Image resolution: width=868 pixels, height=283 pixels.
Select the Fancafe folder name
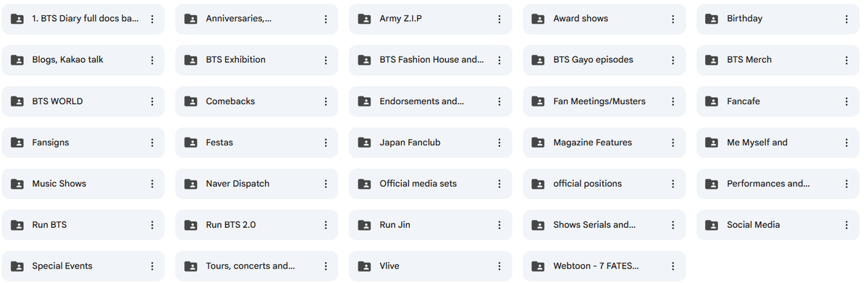[743, 101]
